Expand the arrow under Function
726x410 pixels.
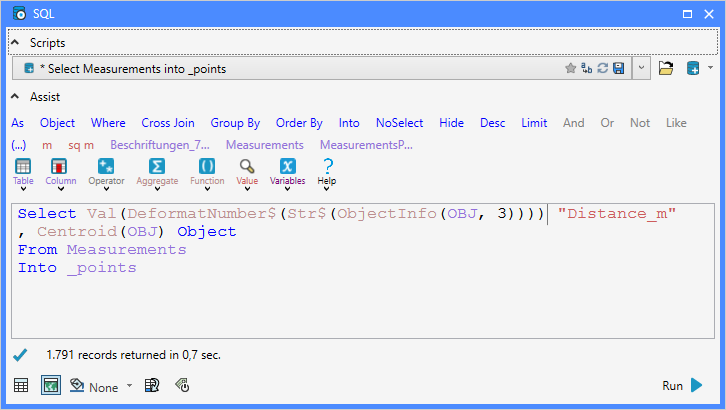(x=207, y=189)
